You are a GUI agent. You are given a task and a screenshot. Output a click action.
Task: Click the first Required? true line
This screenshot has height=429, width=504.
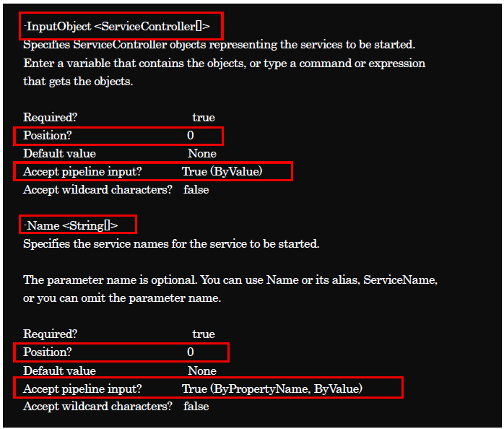[x=119, y=118]
